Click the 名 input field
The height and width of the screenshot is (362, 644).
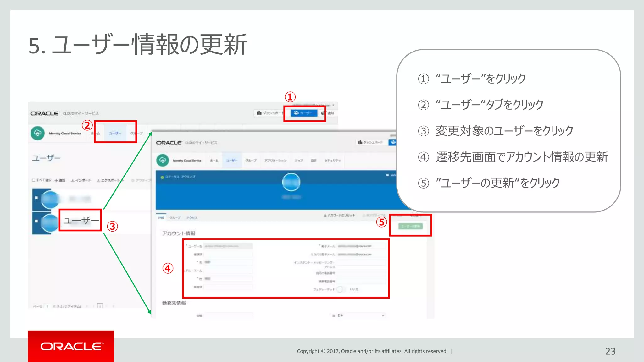point(228,262)
